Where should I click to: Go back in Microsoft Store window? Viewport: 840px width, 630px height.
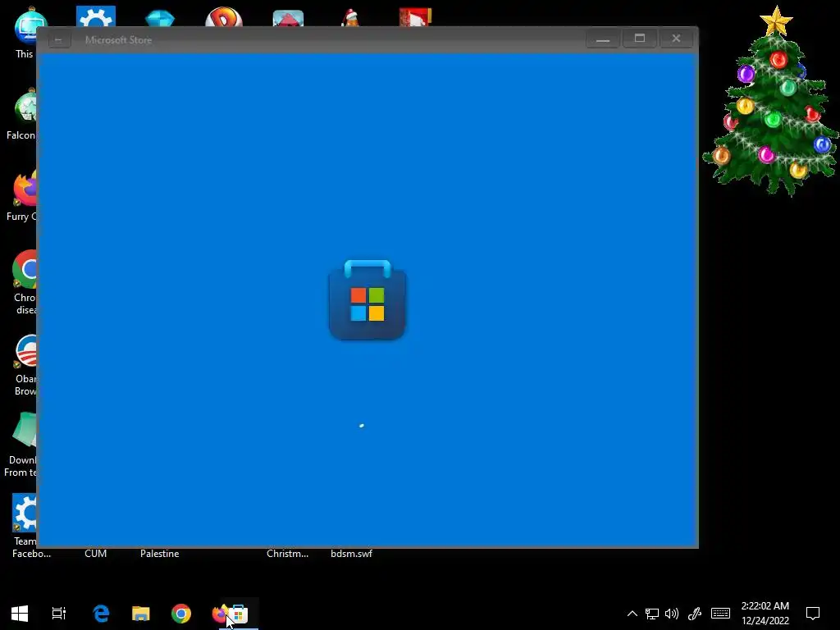[x=58, y=39]
